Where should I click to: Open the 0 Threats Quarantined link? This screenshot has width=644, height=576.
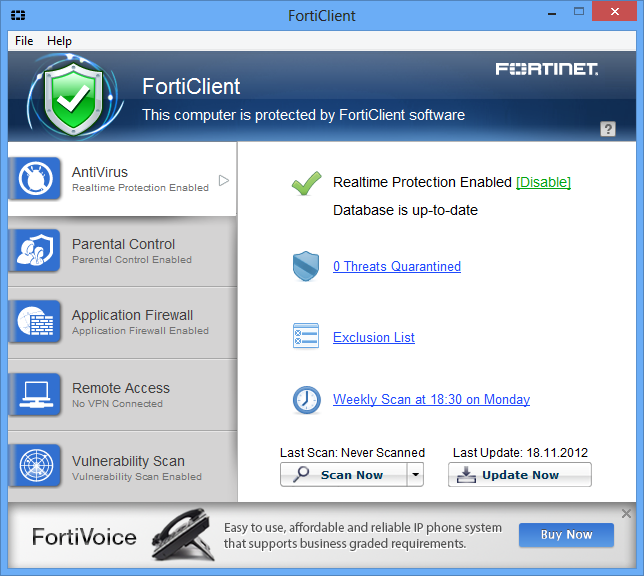point(397,266)
